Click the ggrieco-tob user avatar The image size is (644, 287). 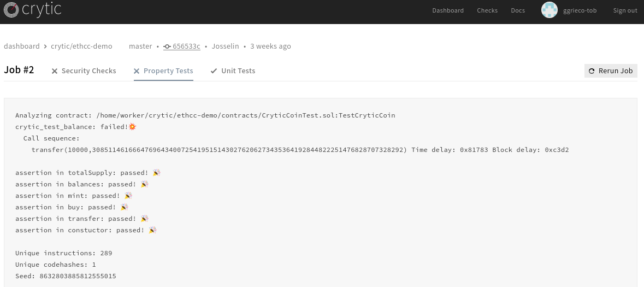point(549,10)
